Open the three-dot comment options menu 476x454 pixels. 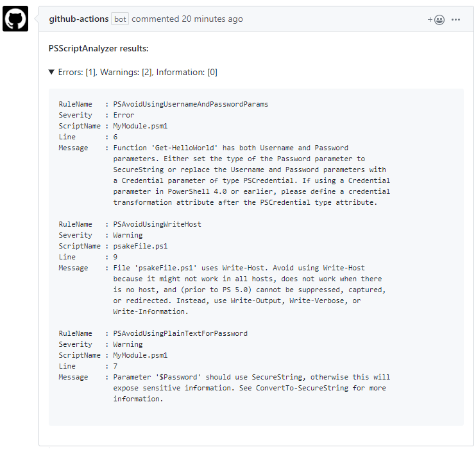[x=455, y=20]
